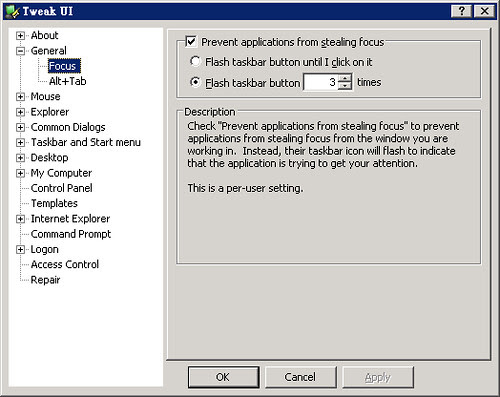Select My Computer in the tree

[61, 173]
